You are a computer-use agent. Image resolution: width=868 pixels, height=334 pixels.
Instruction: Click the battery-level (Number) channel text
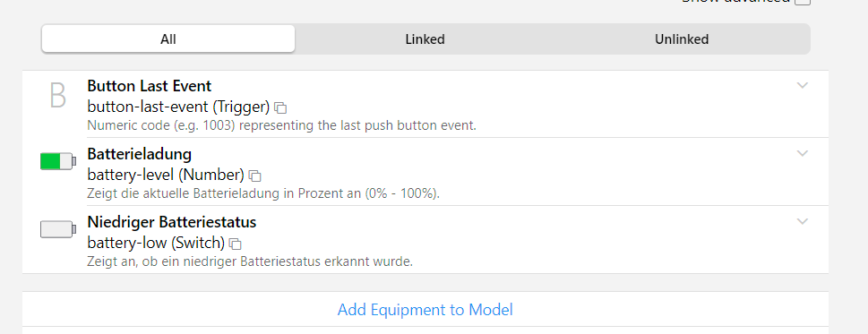166,176
